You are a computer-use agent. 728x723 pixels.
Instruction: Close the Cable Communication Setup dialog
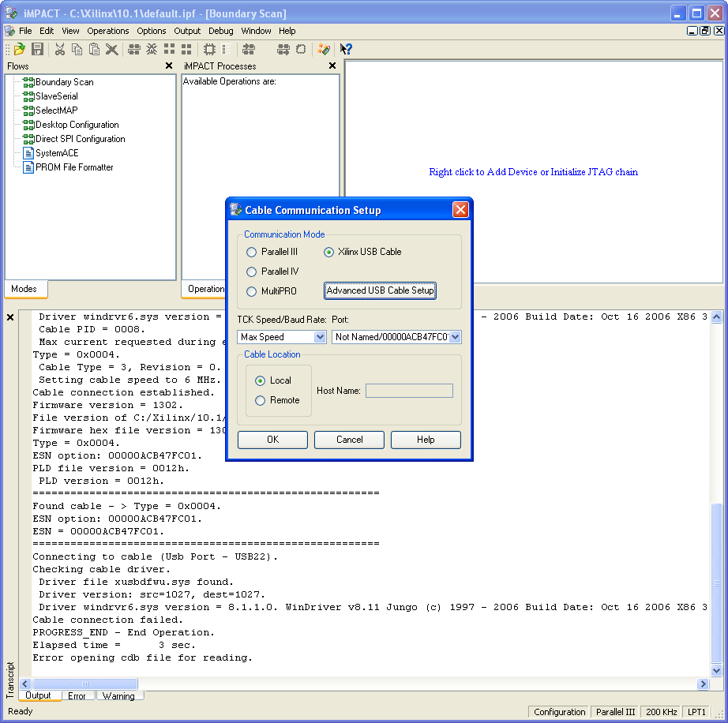(460, 210)
